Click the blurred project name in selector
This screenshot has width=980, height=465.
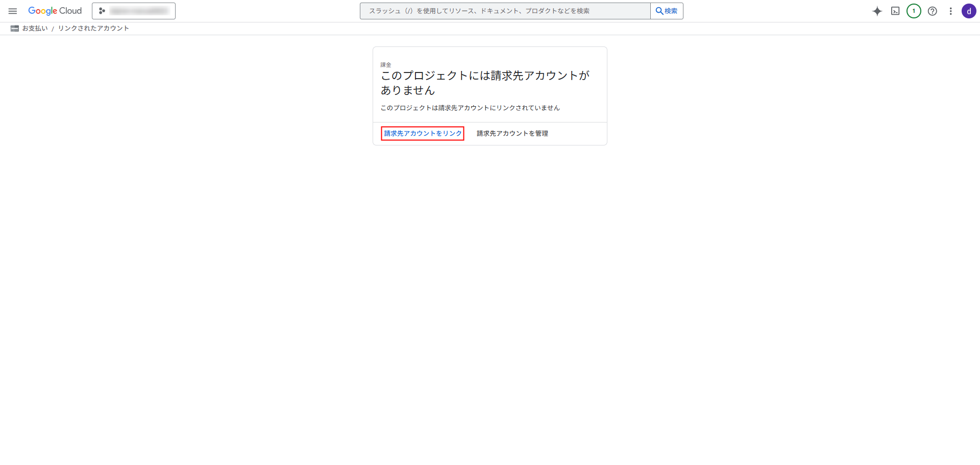pyautogui.click(x=139, y=11)
